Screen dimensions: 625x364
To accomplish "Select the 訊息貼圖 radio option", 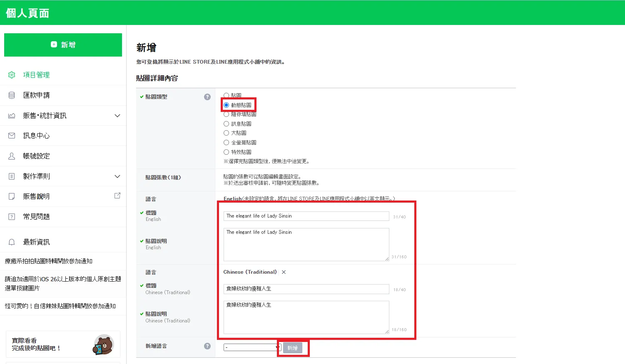I will (x=226, y=124).
